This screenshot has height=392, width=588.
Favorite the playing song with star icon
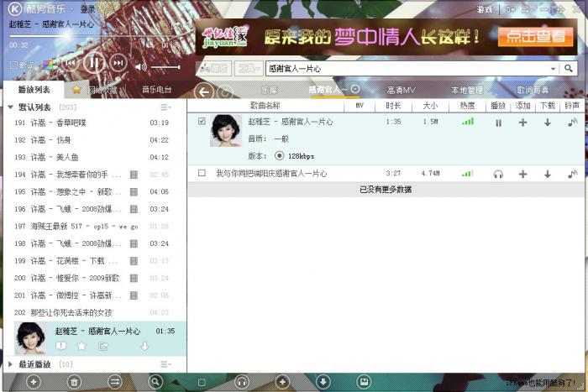(81, 346)
